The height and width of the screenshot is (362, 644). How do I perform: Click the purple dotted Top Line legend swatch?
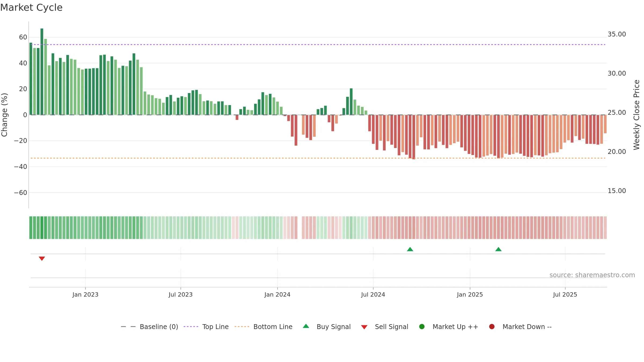pyautogui.click(x=191, y=327)
